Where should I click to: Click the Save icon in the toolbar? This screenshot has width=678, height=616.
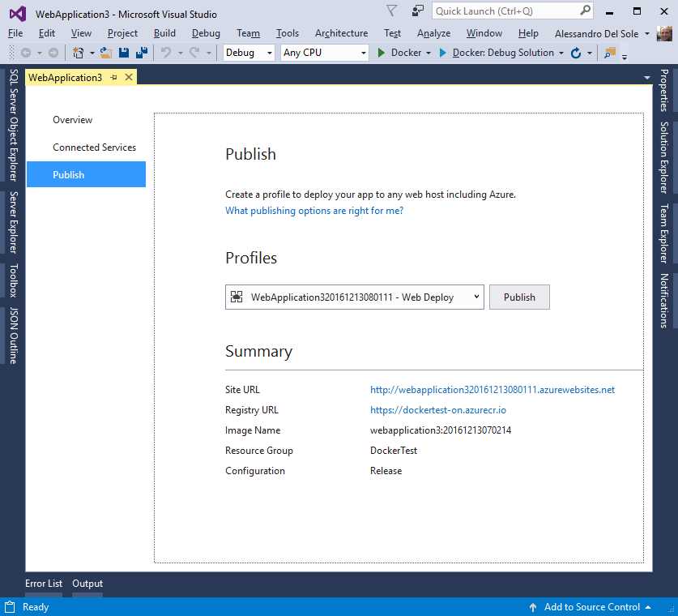click(x=125, y=52)
